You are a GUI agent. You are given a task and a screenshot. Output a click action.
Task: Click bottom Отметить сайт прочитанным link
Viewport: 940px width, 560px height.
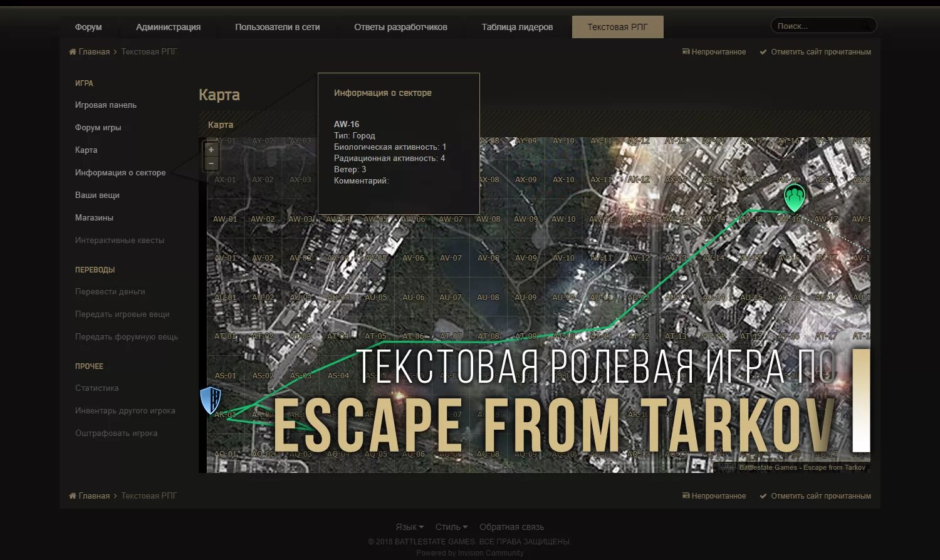point(821,496)
